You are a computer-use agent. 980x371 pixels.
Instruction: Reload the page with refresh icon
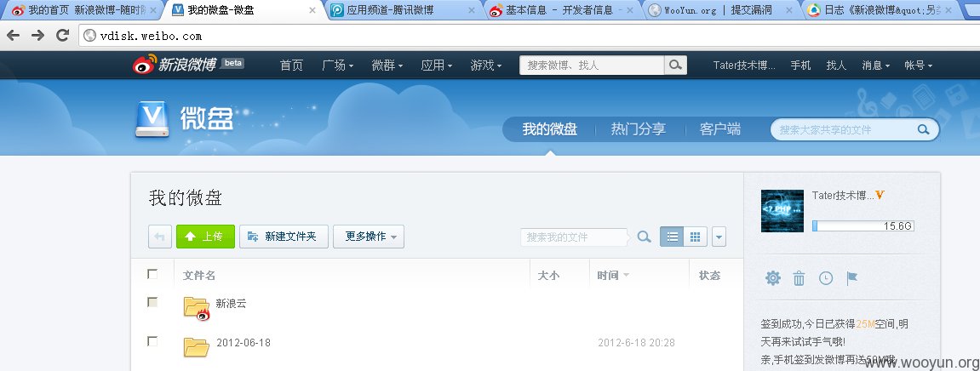point(62,35)
